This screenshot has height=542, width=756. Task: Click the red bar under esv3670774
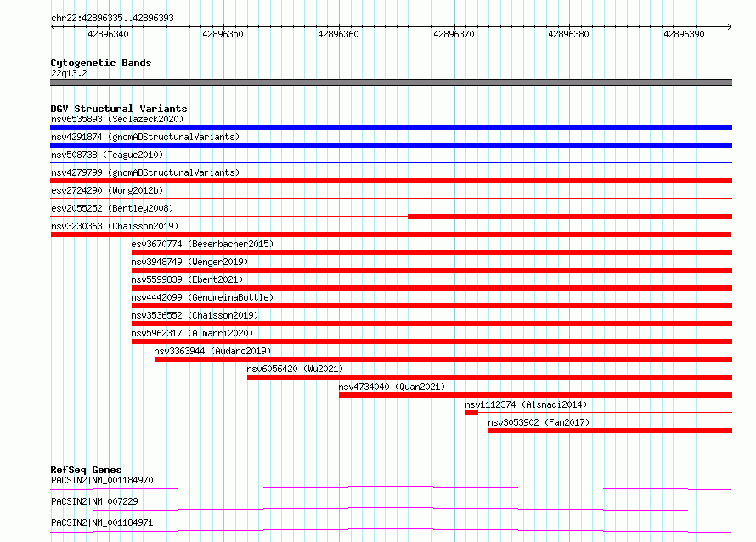[432, 252]
